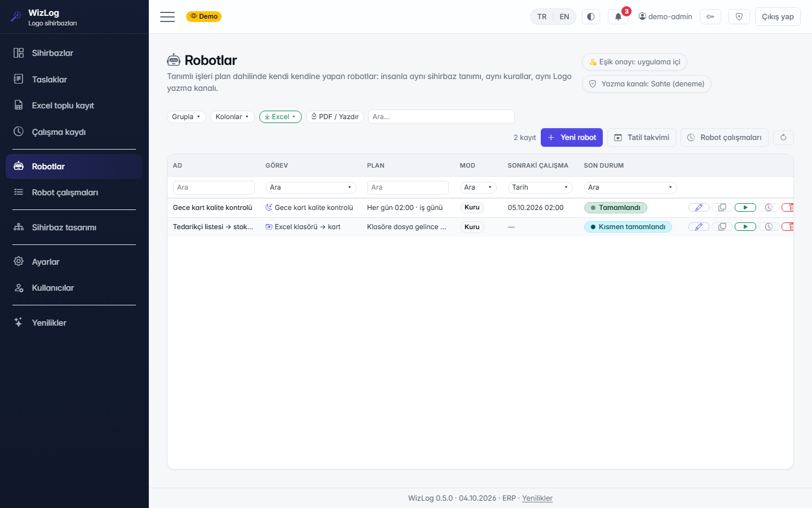Open run history for Gece kart kalite kontrolü
Screen dimensions: 812x508
point(768,208)
